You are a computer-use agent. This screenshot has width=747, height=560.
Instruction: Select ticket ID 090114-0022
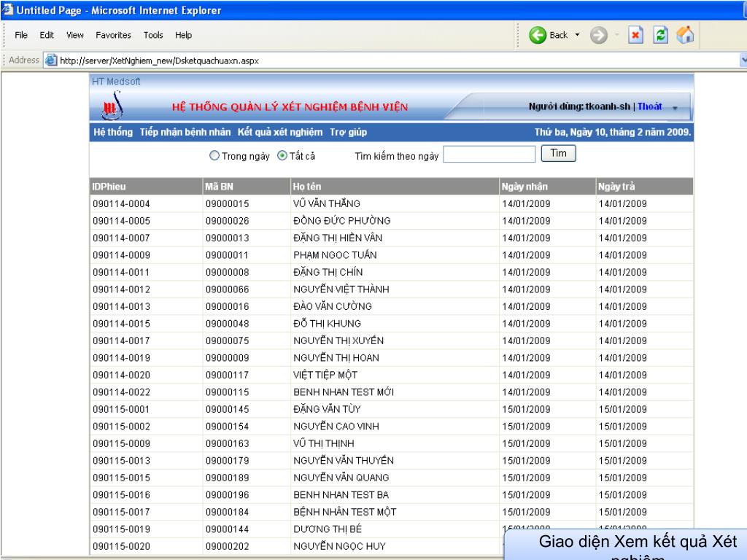(122, 392)
